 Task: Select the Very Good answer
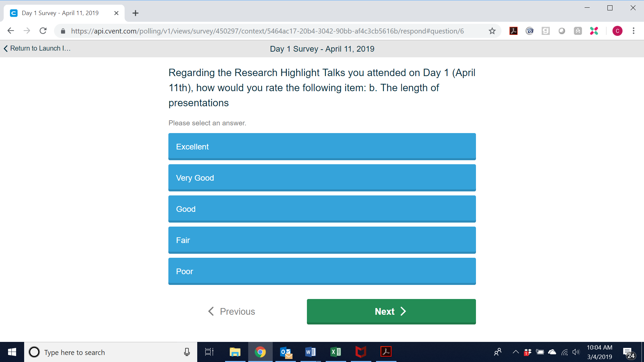(x=322, y=178)
